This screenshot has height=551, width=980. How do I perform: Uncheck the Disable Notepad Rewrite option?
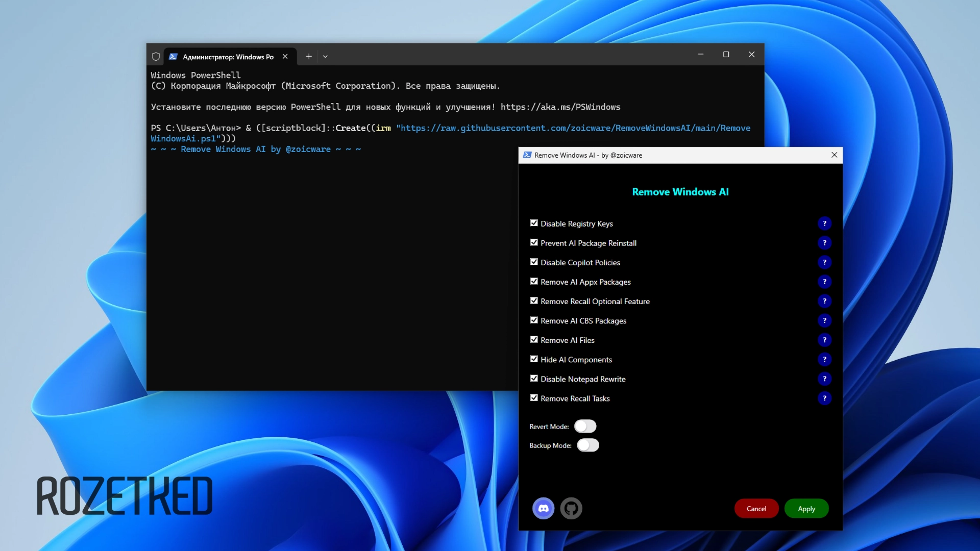click(x=534, y=379)
